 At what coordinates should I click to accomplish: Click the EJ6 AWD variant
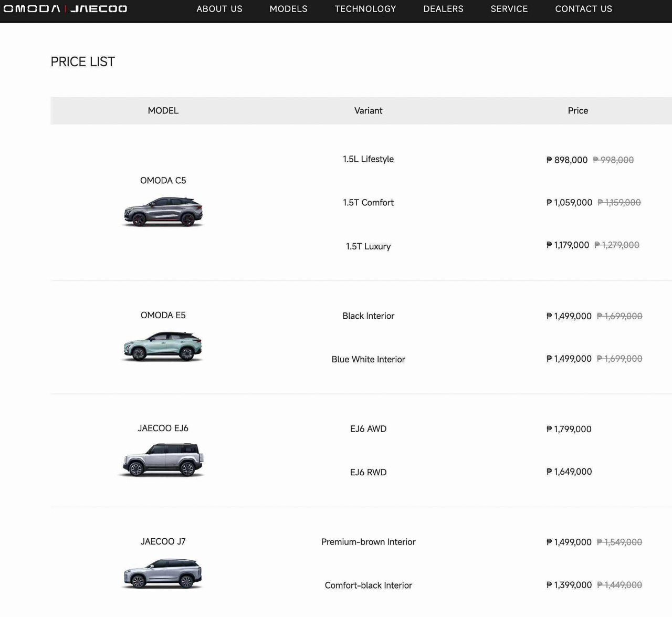(368, 429)
